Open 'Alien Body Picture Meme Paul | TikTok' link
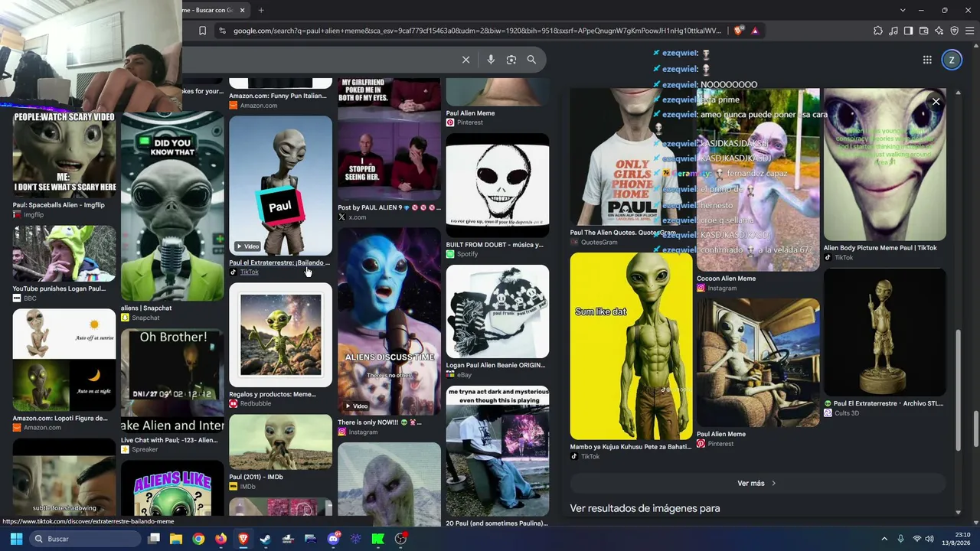Viewport: 980px width, 551px height. click(x=880, y=248)
